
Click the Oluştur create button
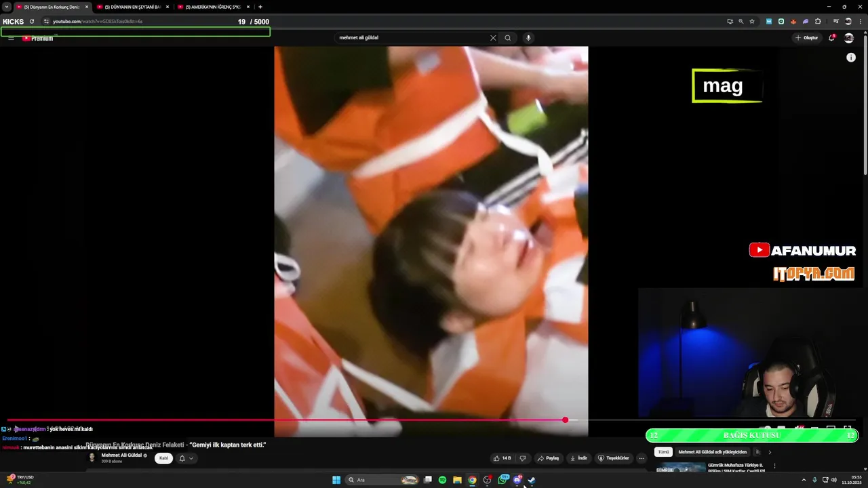click(807, 38)
